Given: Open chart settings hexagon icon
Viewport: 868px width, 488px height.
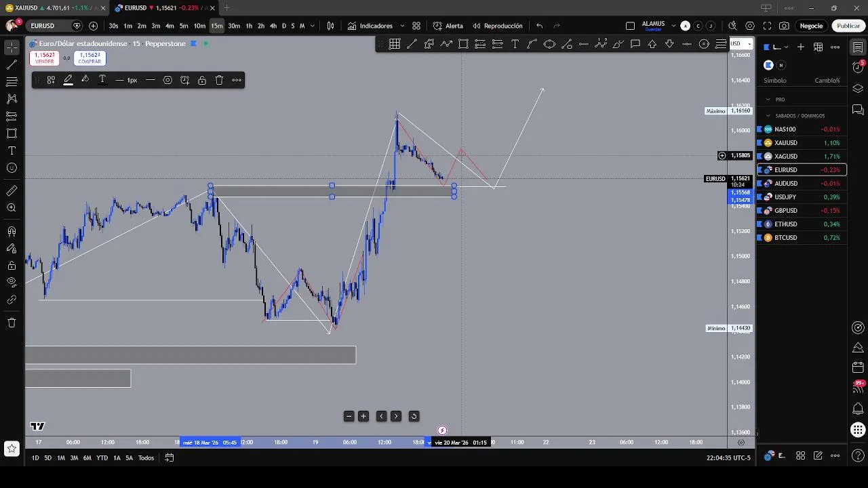Looking at the screenshot, I should click(x=750, y=26).
